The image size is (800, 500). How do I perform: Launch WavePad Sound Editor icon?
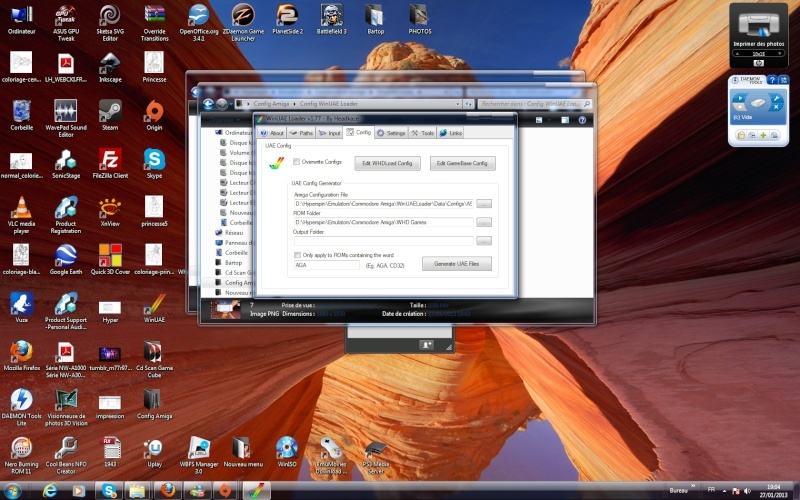pos(66,118)
